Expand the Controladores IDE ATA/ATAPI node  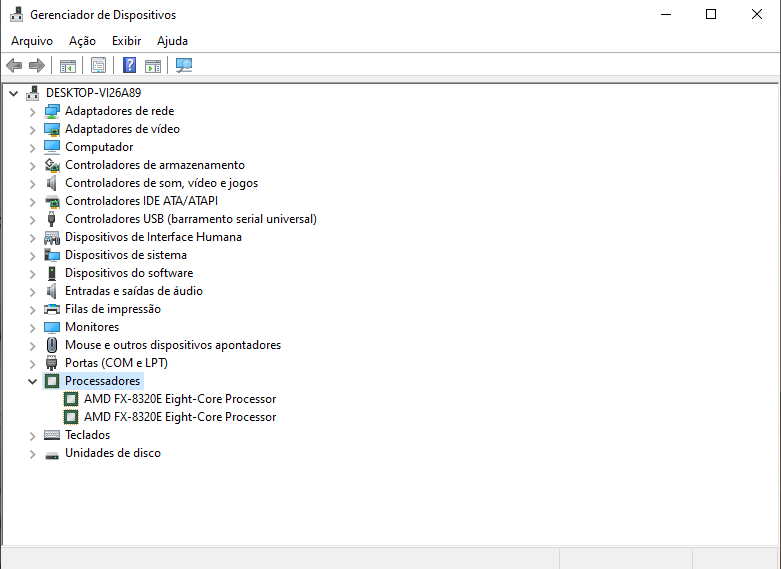(x=32, y=201)
